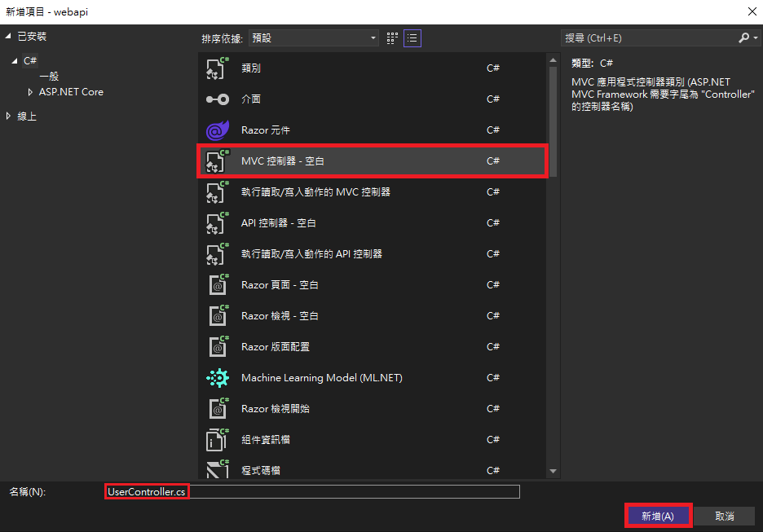This screenshot has height=532, width=763.
Task: Select the Razor 元件 icon
Action: coord(217,130)
